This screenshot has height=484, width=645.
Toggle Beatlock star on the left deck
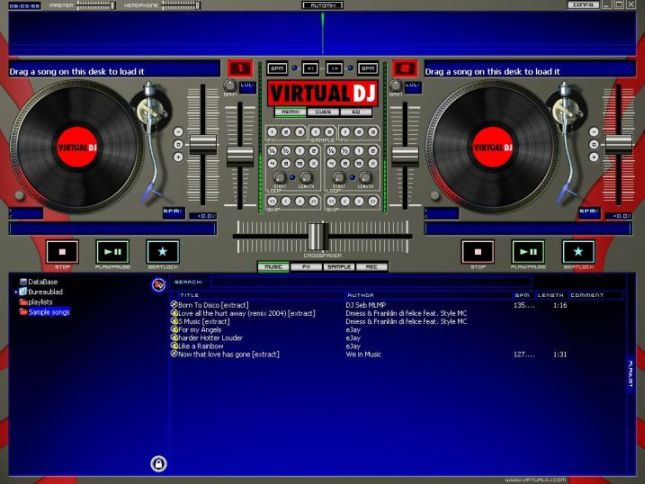coord(163,251)
